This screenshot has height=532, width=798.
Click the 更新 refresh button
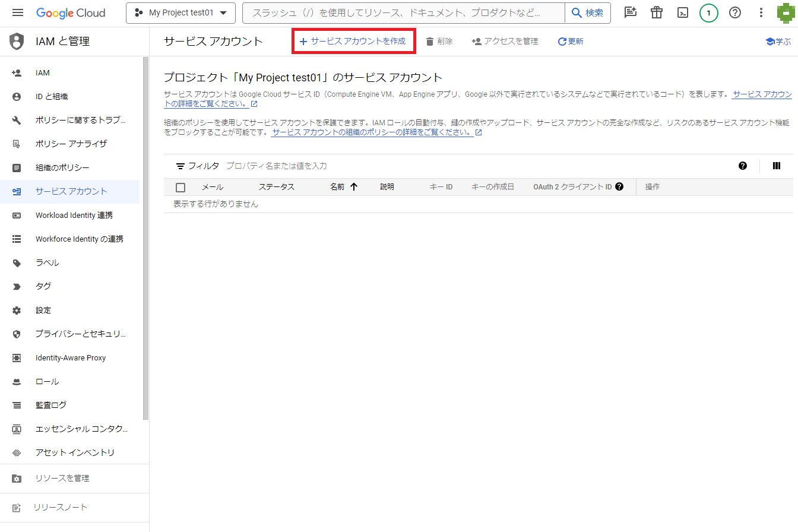(x=570, y=42)
